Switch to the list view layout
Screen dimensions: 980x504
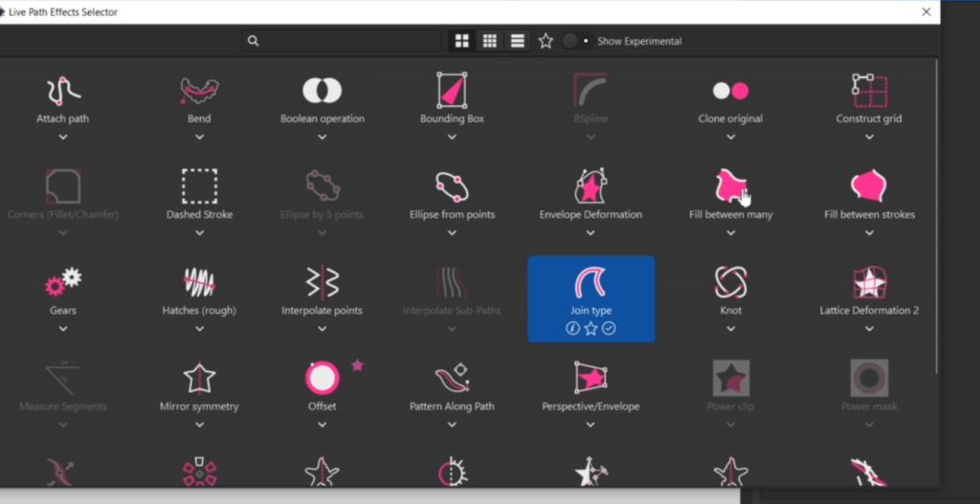click(518, 41)
